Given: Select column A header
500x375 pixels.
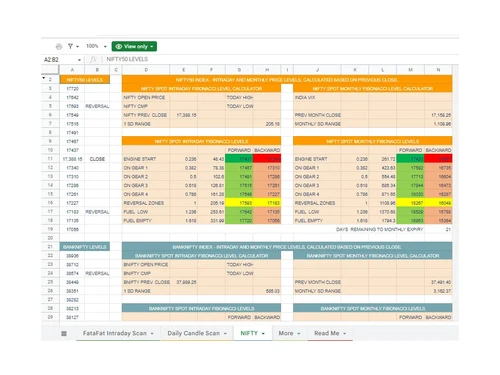Looking at the screenshot, I should [72, 70].
